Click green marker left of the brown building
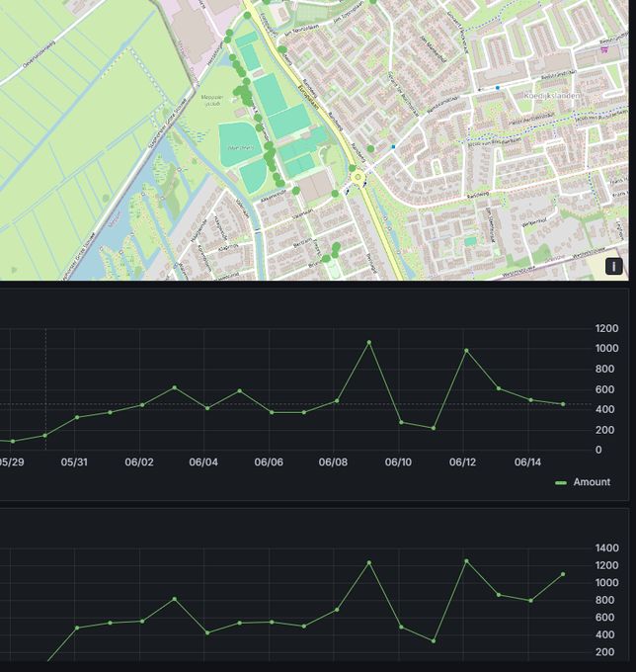This screenshot has height=672, width=636. [295, 191]
